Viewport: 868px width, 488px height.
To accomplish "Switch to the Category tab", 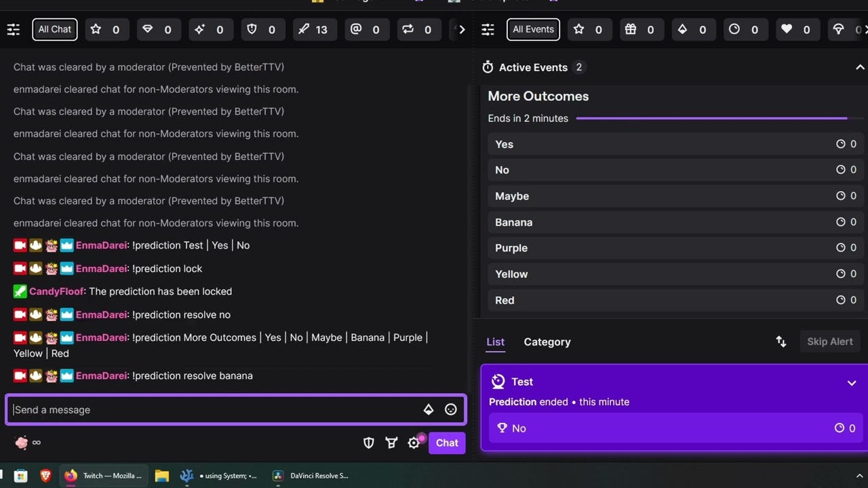I will click(547, 342).
